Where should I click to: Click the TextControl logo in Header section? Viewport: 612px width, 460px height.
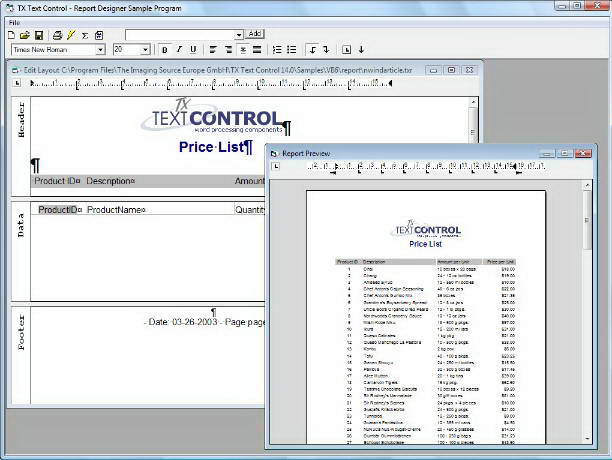(x=212, y=115)
